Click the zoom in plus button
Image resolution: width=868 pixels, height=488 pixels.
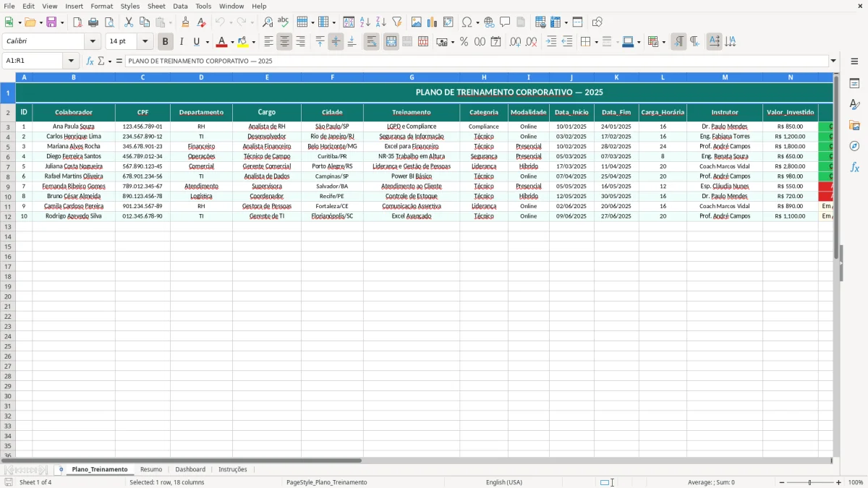click(x=839, y=482)
